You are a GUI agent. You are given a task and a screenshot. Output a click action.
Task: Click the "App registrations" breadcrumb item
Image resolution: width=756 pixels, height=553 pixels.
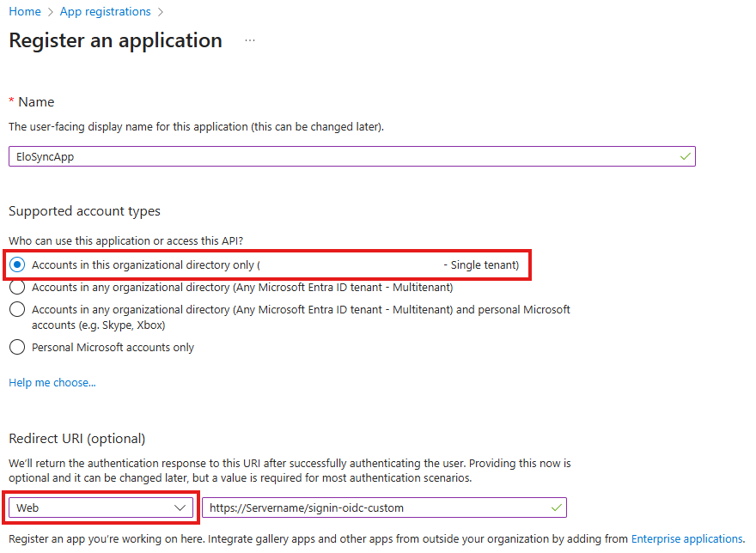[x=105, y=11]
